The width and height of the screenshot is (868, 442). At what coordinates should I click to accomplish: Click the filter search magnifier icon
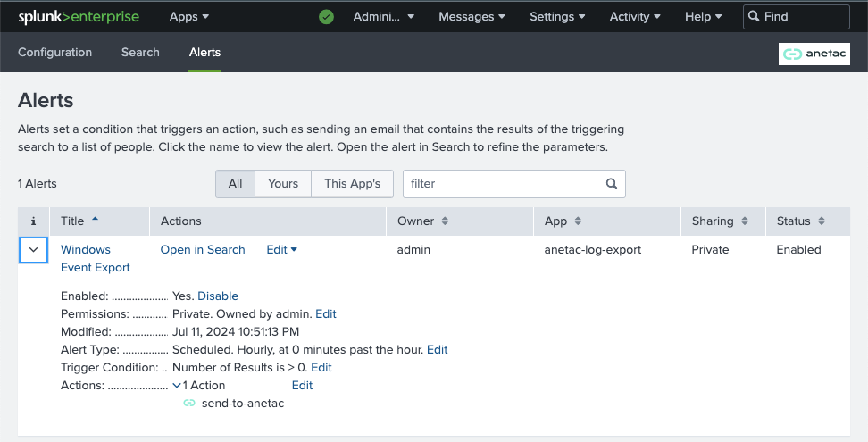click(612, 184)
